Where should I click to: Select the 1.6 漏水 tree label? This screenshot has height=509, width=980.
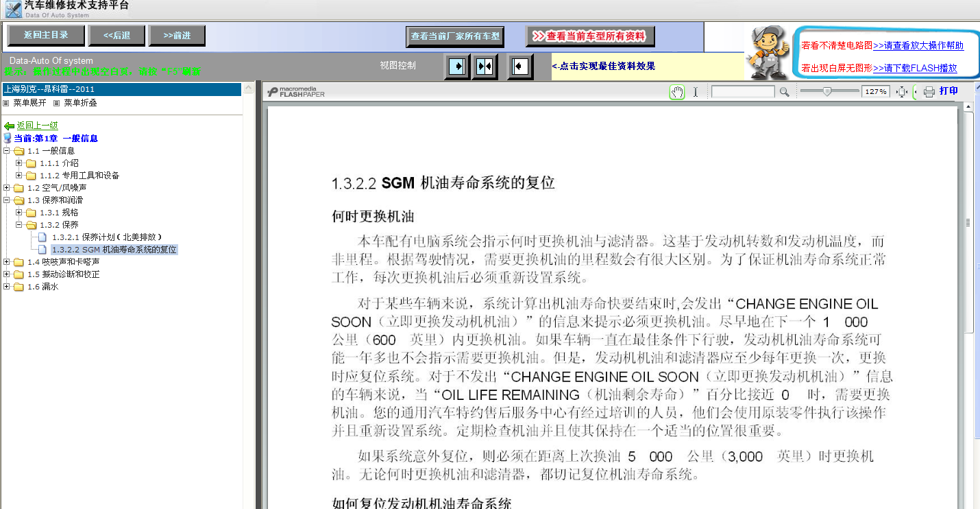point(42,287)
